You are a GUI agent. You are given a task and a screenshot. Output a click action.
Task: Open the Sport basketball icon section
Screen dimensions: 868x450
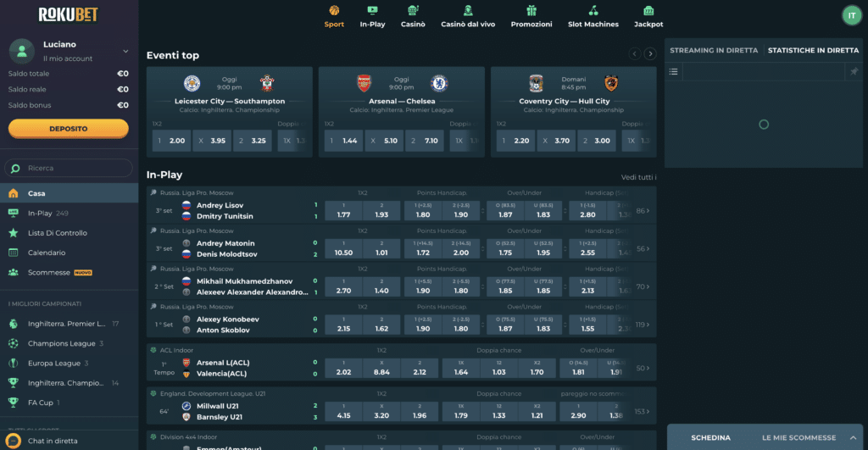pyautogui.click(x=334, y=11)
